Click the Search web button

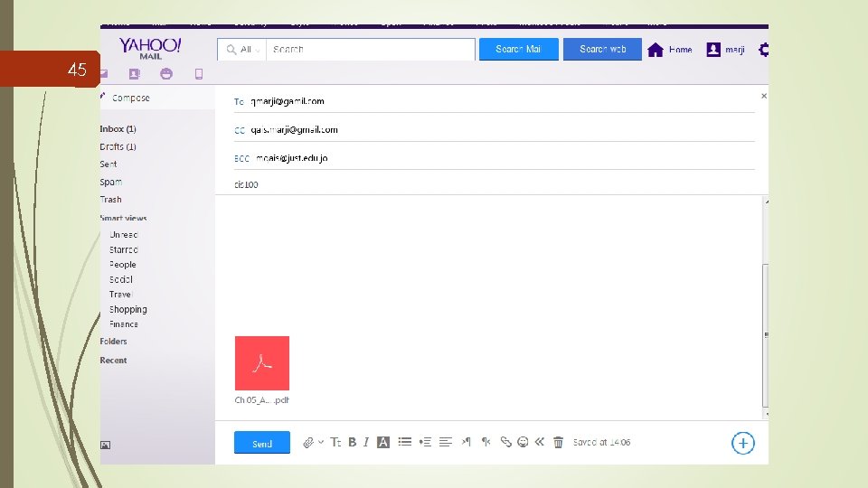pos(602,49)
